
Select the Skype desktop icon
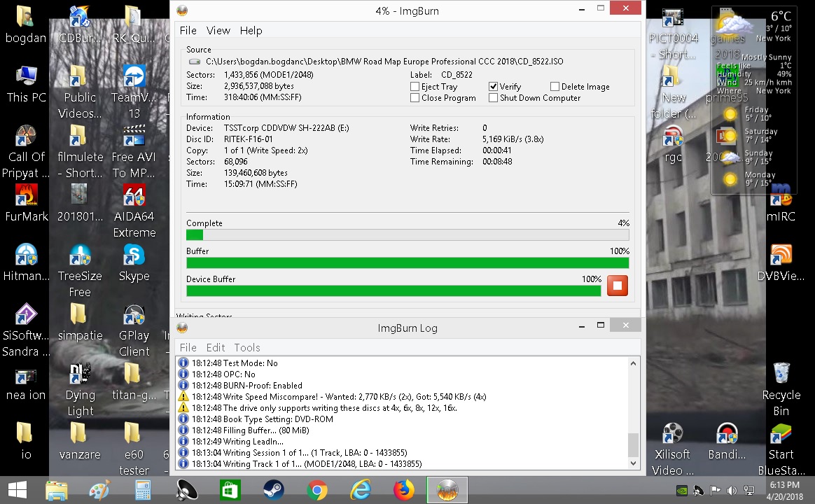[134, 263]
